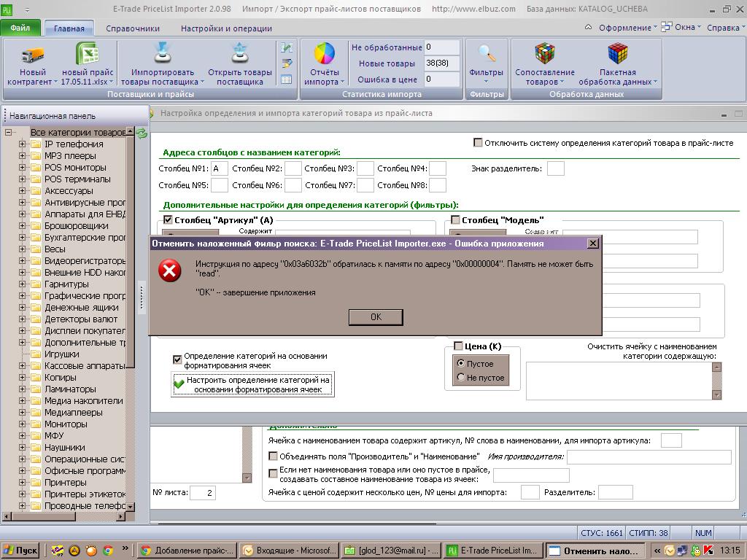The image size is (747, 560).
Task: Click the Filters magnifier icon
Action: click(x=487, y=53)
